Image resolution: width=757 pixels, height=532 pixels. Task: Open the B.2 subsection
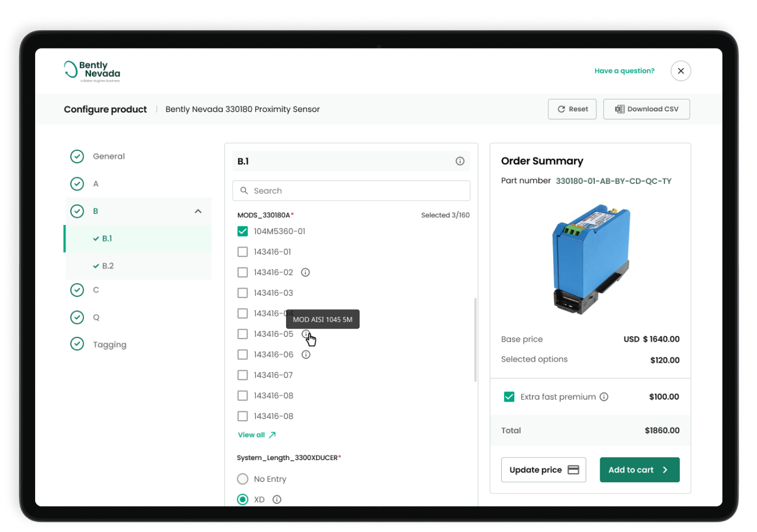[x=138, y=266]
